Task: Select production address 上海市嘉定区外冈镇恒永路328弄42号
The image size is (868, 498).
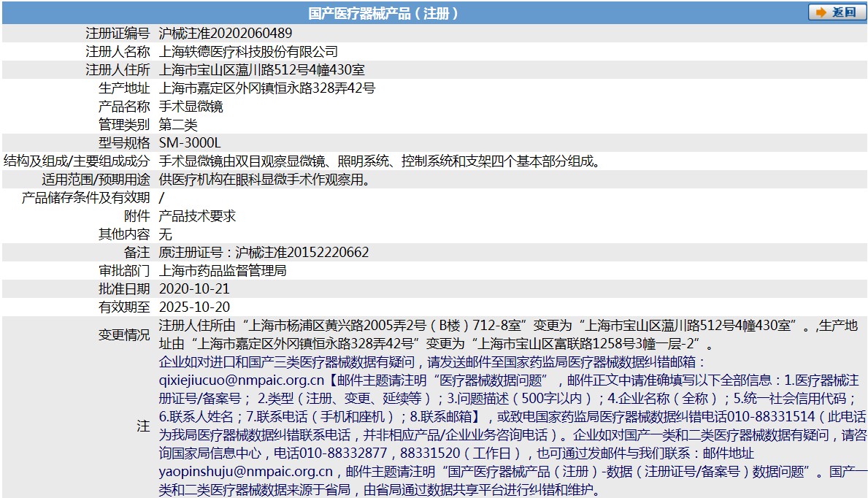Action: pyautogui.click(x=266, y=88)
